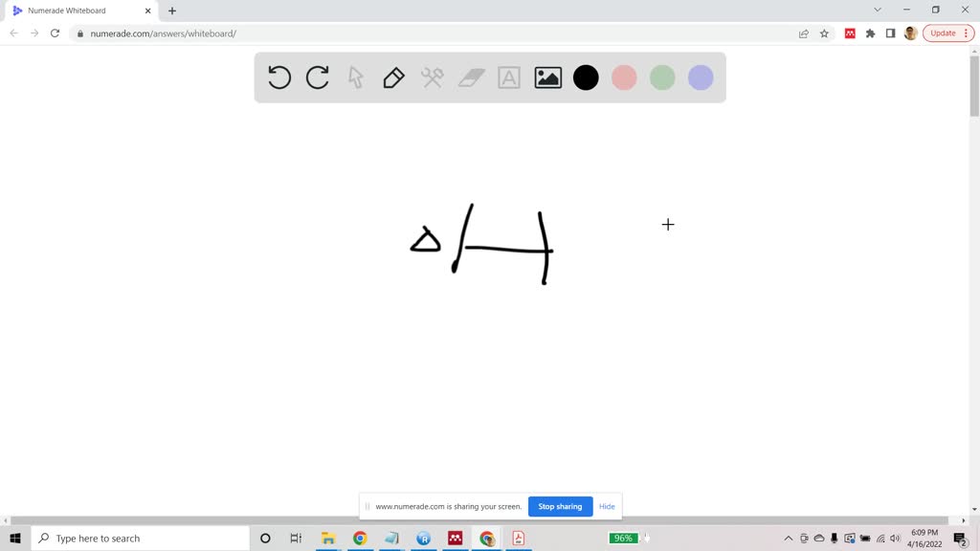The height and width of the screenshot is (551, 980).
Task: Hide the screen sharing notification bar
Action: (607, 506)
